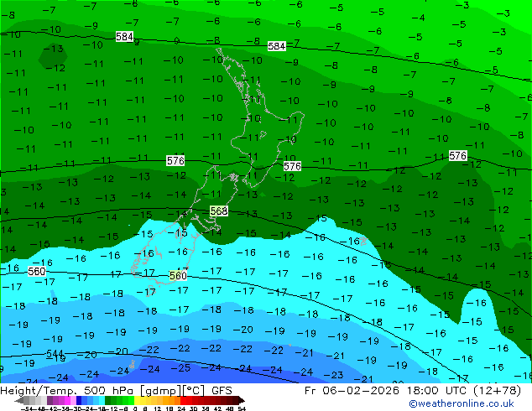Click the date '06-02-2026'
The width and height of the screenshot is (532, 411).
point(360,391)
